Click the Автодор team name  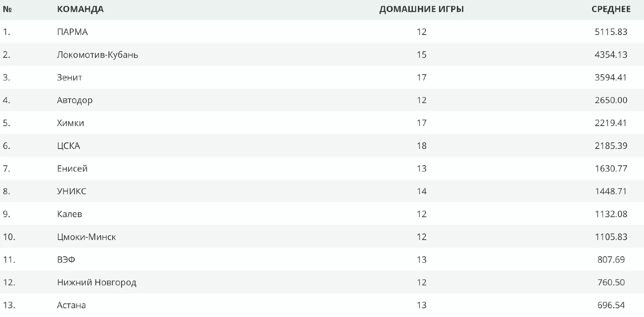coord(75,100)
